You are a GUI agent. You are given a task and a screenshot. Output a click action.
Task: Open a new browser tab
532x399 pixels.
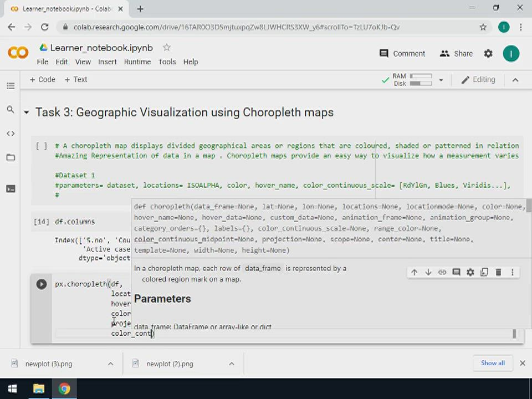140,9
